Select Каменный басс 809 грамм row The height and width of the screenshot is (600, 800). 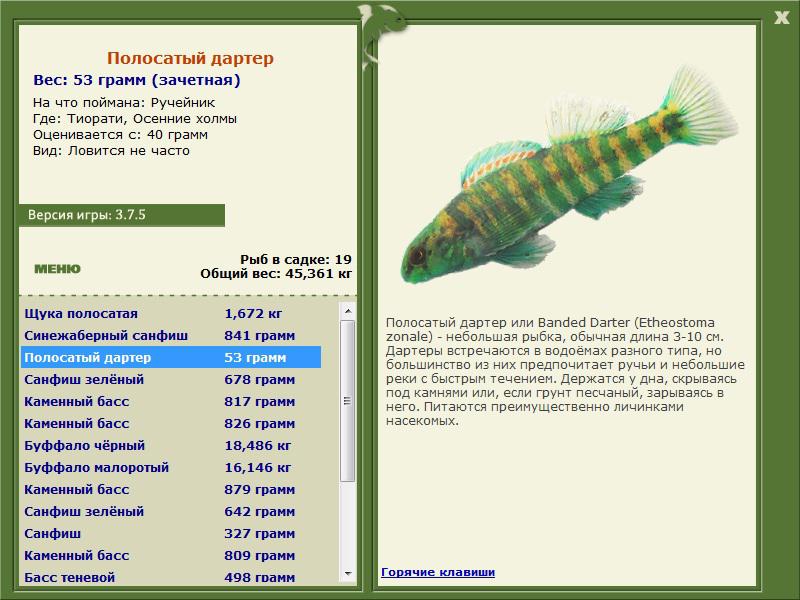point(171,555)
